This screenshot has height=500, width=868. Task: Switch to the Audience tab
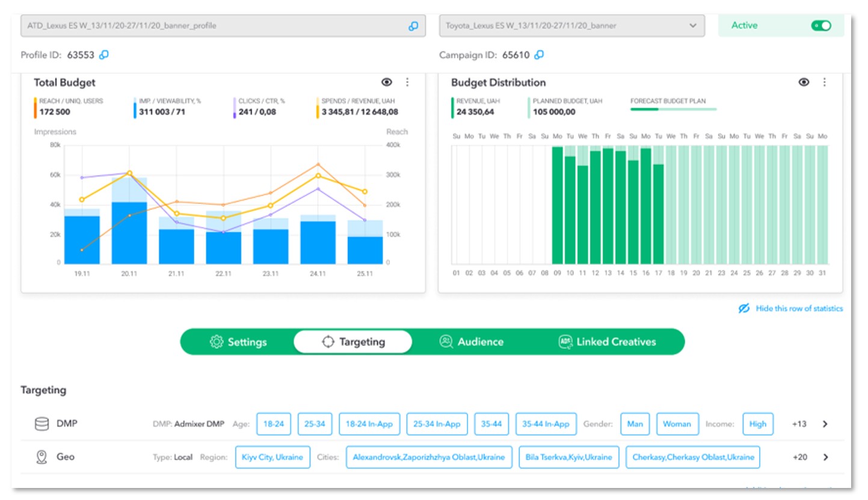(x=472, y=342)
